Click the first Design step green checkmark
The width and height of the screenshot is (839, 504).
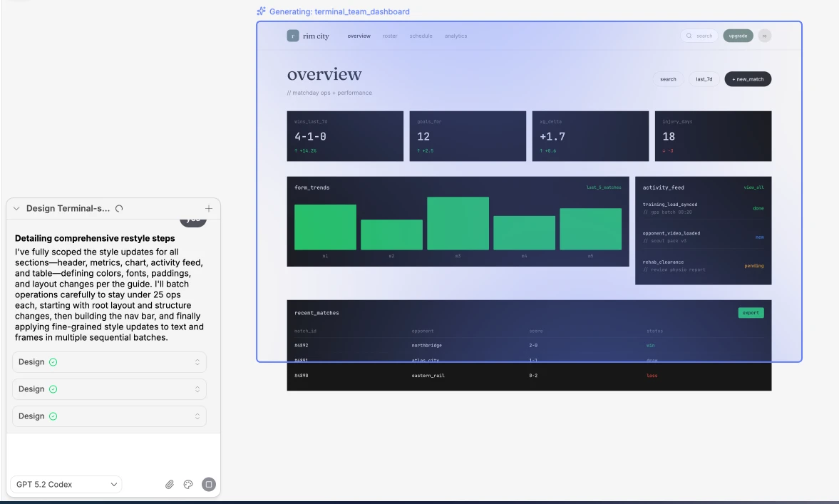53,362
